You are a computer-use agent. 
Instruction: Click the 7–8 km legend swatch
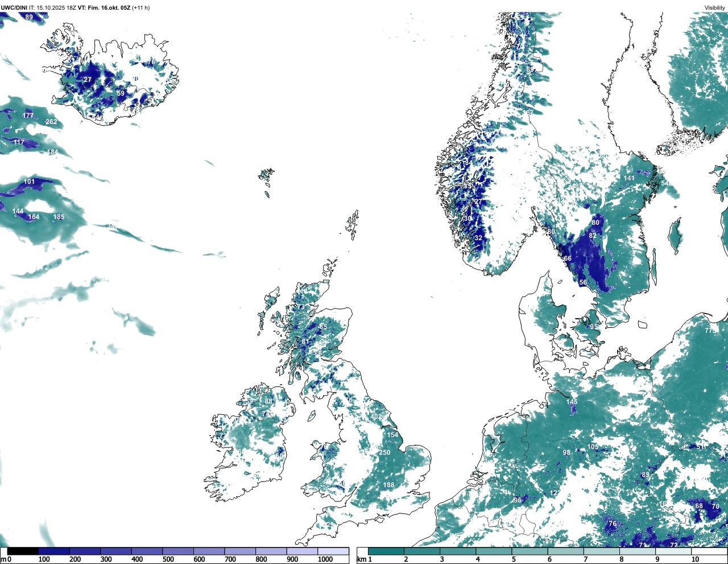coord(602,551)
